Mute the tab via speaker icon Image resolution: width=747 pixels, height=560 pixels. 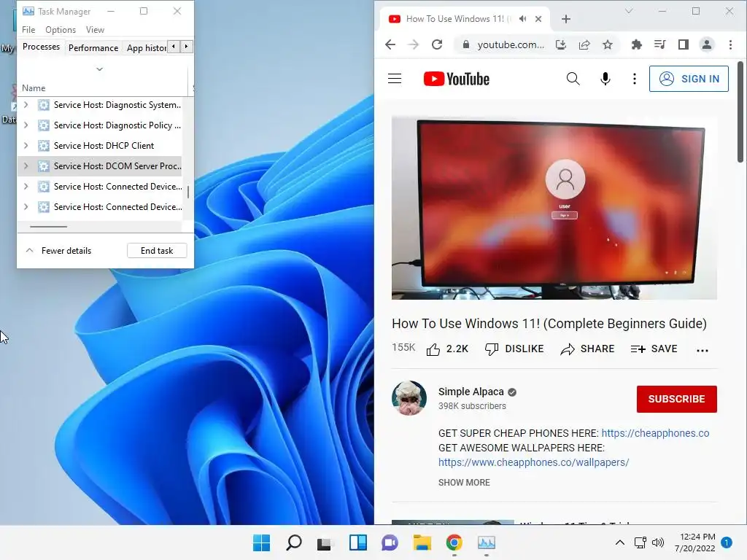click(522, 18)
